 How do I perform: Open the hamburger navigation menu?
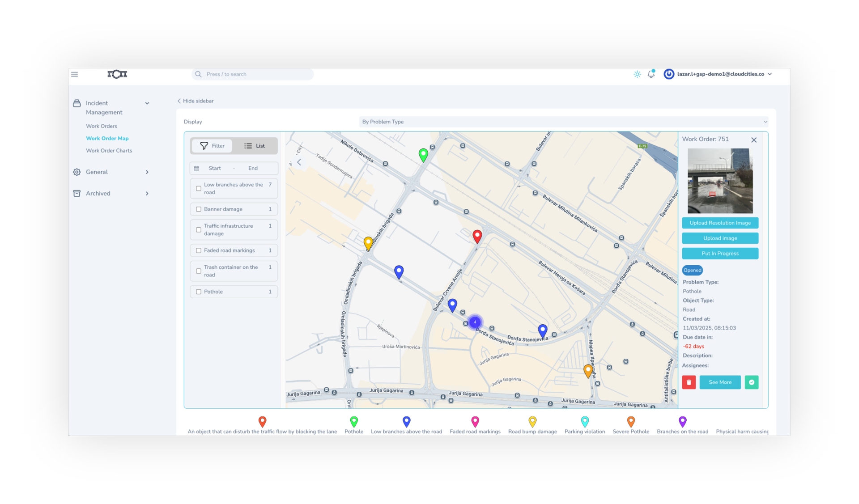[x=74, y=74]
